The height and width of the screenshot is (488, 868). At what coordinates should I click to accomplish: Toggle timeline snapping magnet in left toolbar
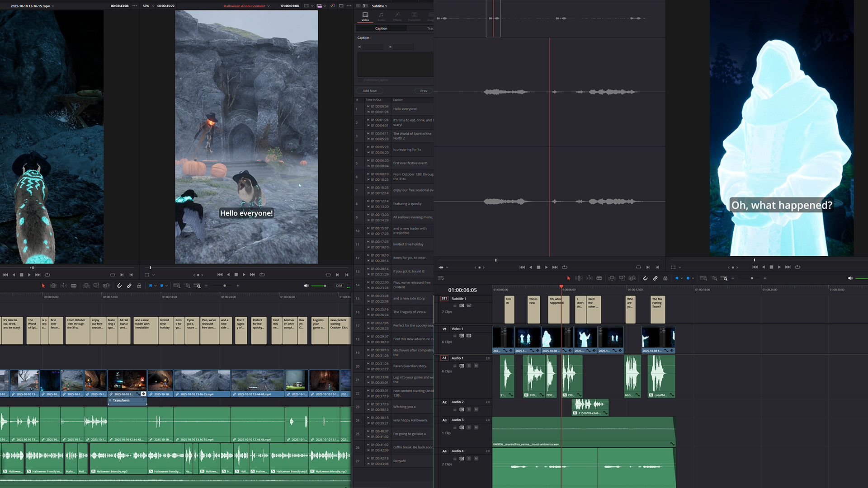[119, 286]
